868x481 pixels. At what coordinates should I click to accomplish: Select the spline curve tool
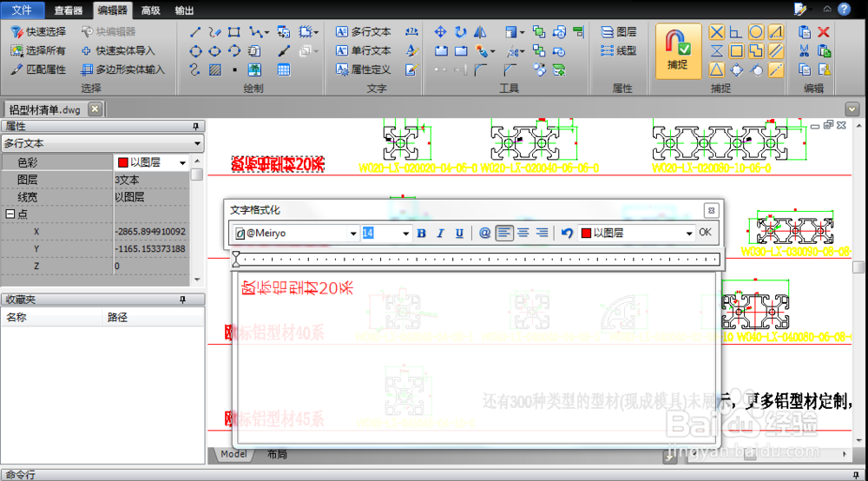pos(195,69)
